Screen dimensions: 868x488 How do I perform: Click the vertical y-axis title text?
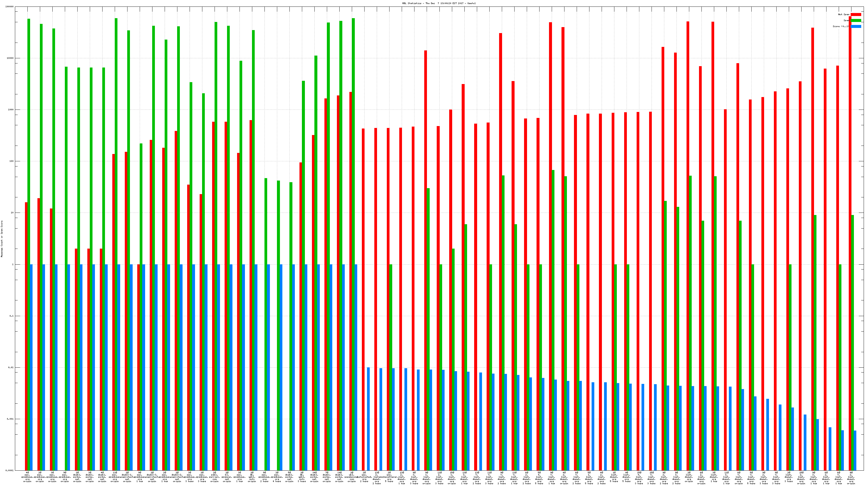(2, 239)
